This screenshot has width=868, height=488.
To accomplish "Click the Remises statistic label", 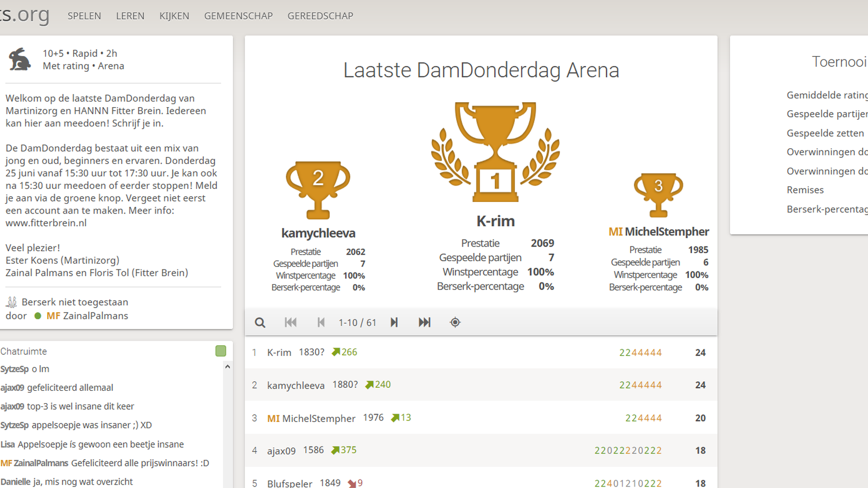I will coord(805,190).
